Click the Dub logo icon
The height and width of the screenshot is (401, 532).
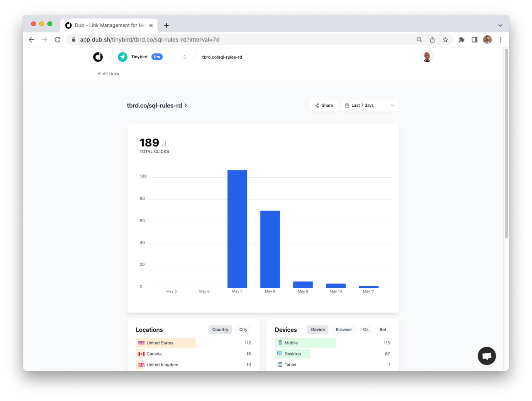(x=98, y=57)
